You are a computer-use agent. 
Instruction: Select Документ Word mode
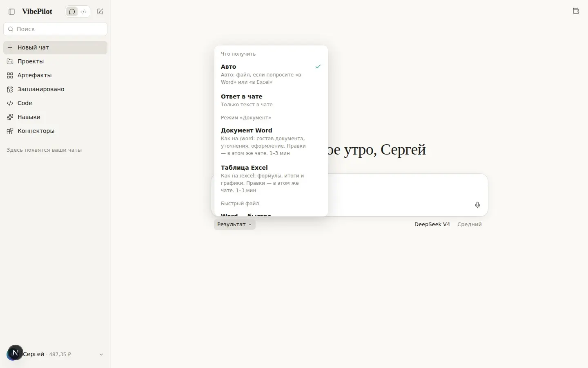coord(271,141)
